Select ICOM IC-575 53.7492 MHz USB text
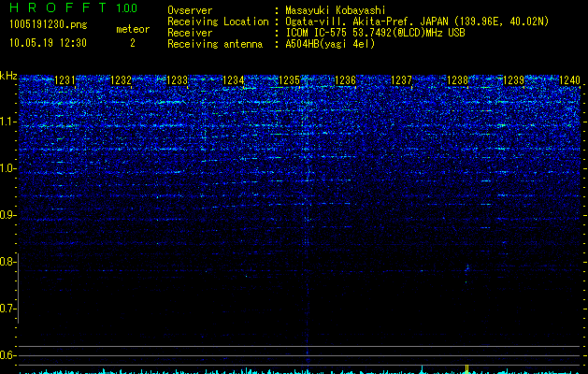Viewport: 588px width, 374px height. pyautogui.click(x=375, y=33)
